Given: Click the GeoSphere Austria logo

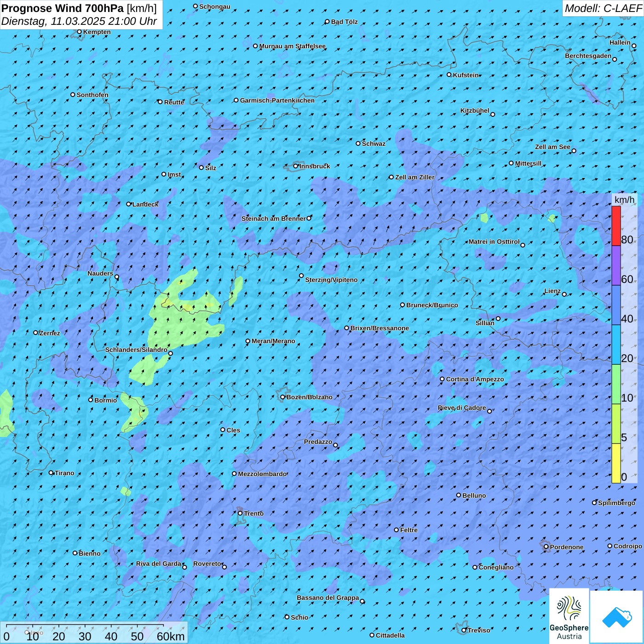Looking at the screenshot, I should tap(569, 616).
